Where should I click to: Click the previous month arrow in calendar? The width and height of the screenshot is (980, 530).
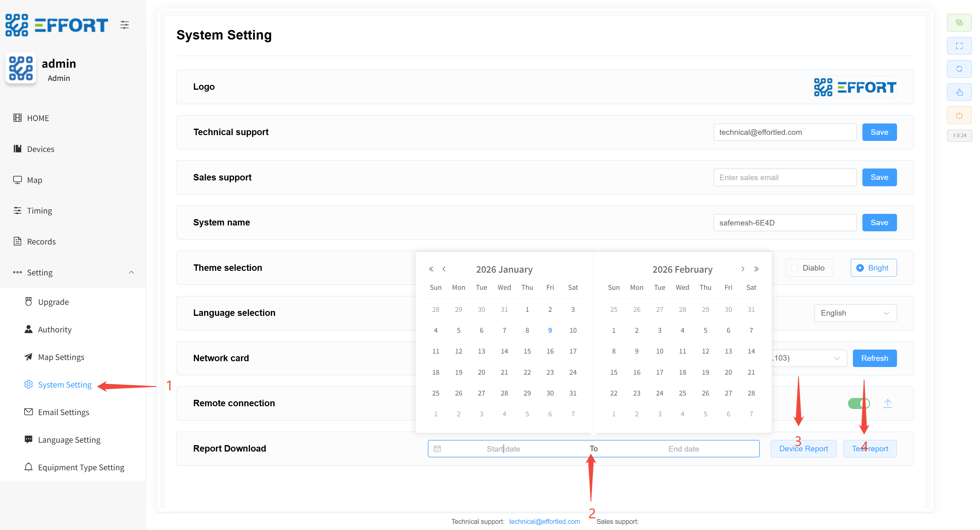[x=444, y=269]
